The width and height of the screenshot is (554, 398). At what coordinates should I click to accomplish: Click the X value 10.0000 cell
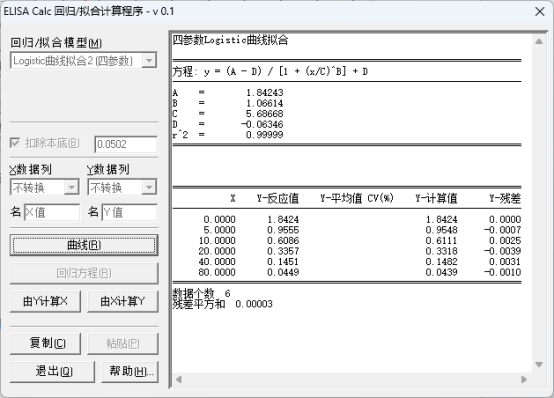click(217, 241)
